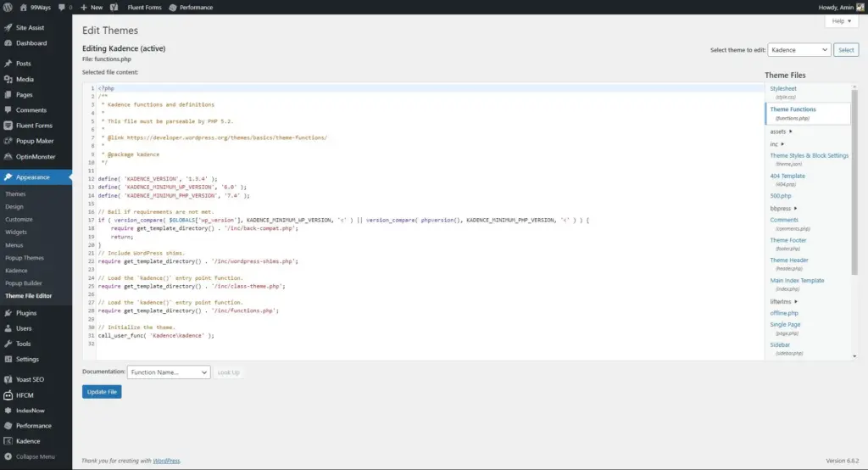Image resolution: width=868 pixels, height=470 pixels.
Task: Open Popup Themes submenu item
Action: [x=25, y=258]
